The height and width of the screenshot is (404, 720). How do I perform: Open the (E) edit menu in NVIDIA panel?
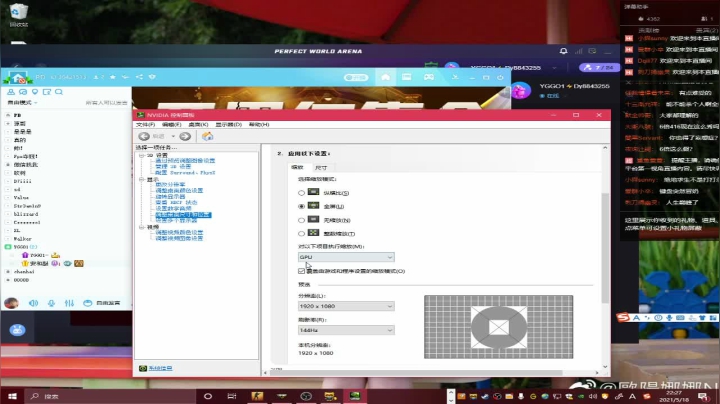click(171, 125)
